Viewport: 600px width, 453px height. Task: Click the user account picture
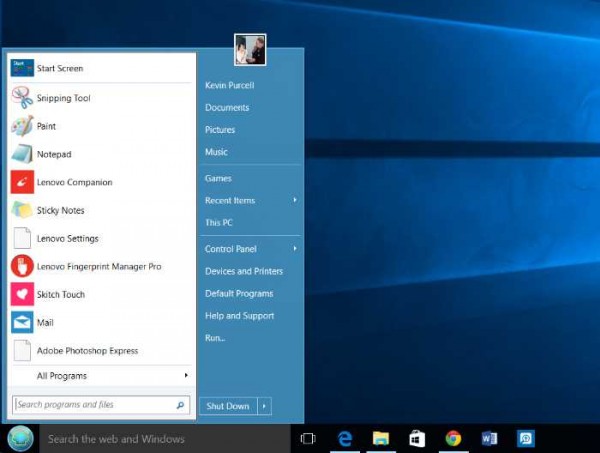pyautogui.click(x=250, y=50)
